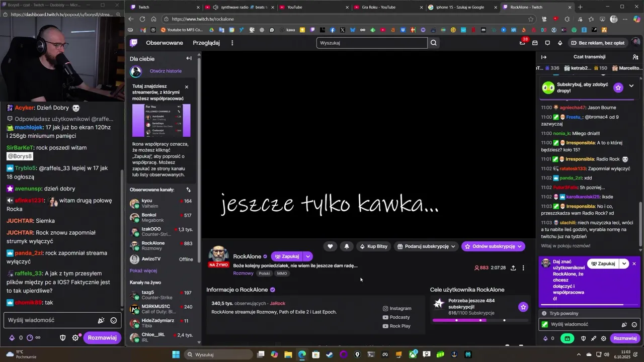Open the Podcasty link in channel info

pyautogui.click(x=396, y=317)
